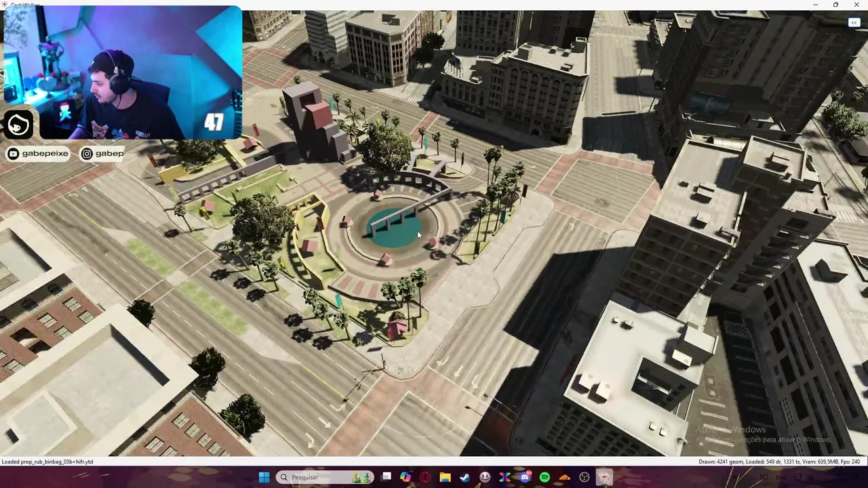Open Steam from the taskbar
868x488 pixels.
click(465, 477)
